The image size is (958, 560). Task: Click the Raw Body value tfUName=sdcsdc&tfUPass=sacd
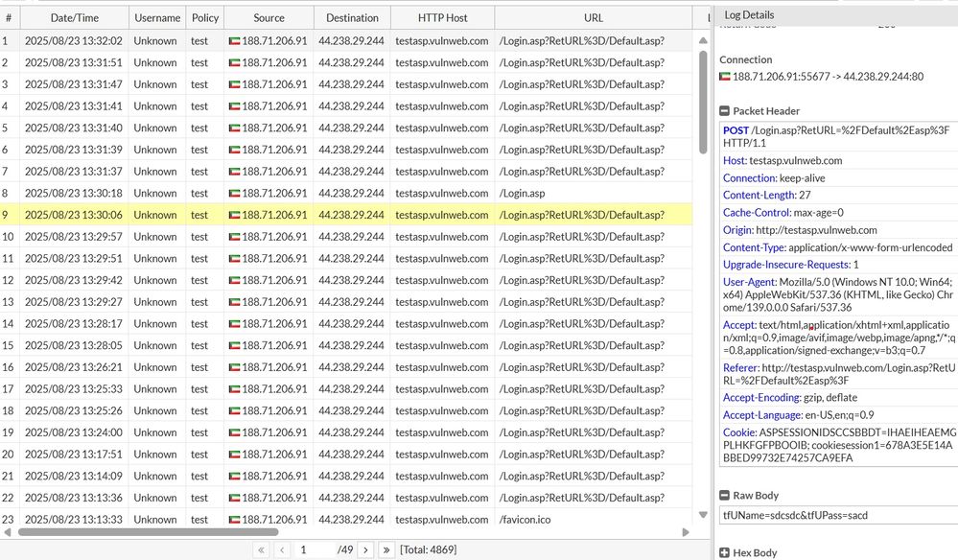coord(796,516)
